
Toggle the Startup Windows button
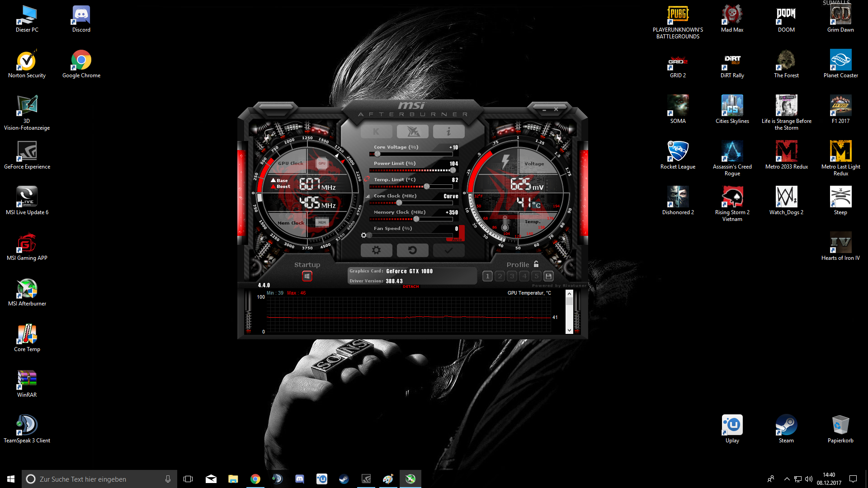click(x=307, y=276)
